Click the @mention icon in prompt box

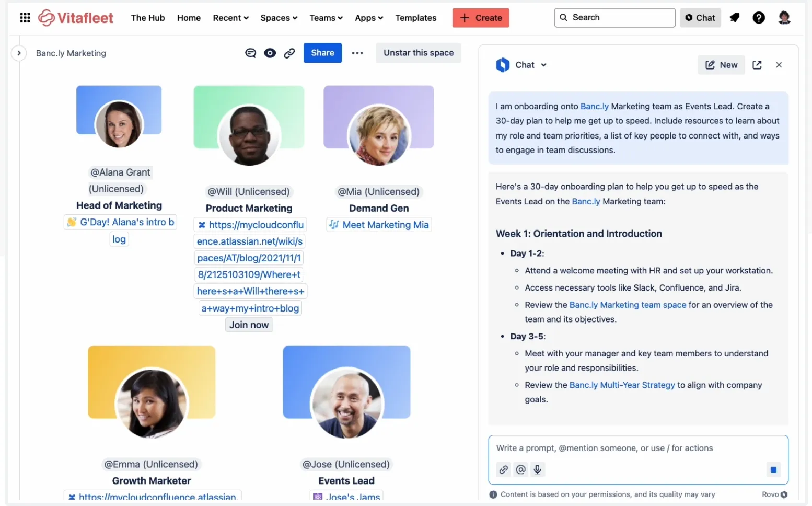pyautogui.click(x=521, y=469)
